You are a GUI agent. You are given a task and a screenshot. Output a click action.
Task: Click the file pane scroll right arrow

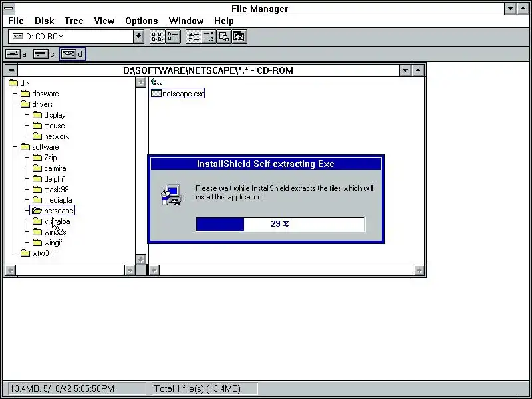(419, 270)
